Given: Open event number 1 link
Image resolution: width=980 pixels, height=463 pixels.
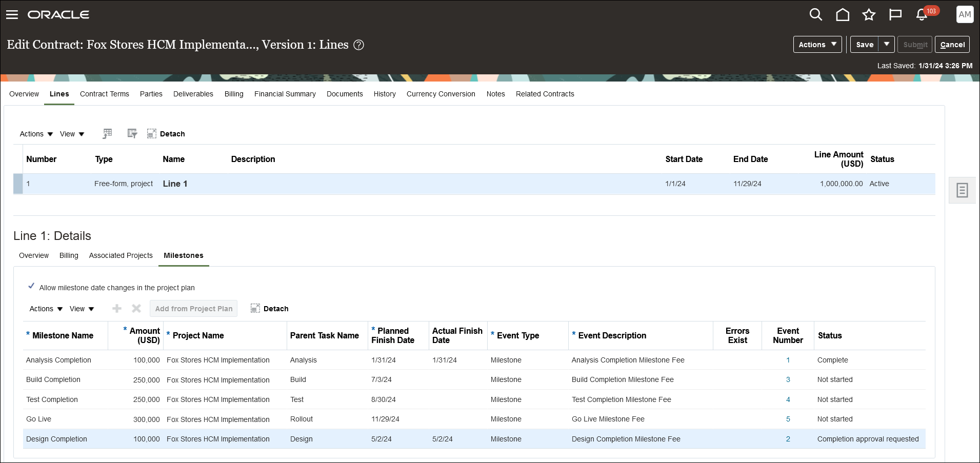Looking at the screenshot, I should tap(788, 360).
